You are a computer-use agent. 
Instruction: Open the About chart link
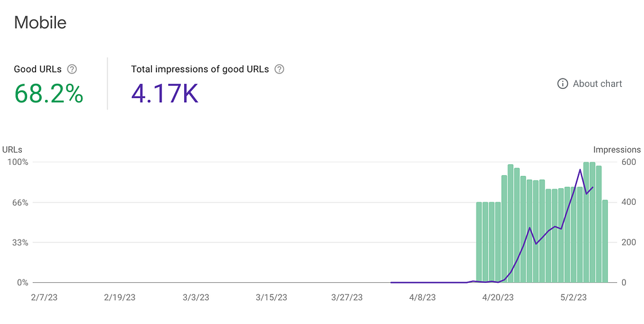click(597, 84)
